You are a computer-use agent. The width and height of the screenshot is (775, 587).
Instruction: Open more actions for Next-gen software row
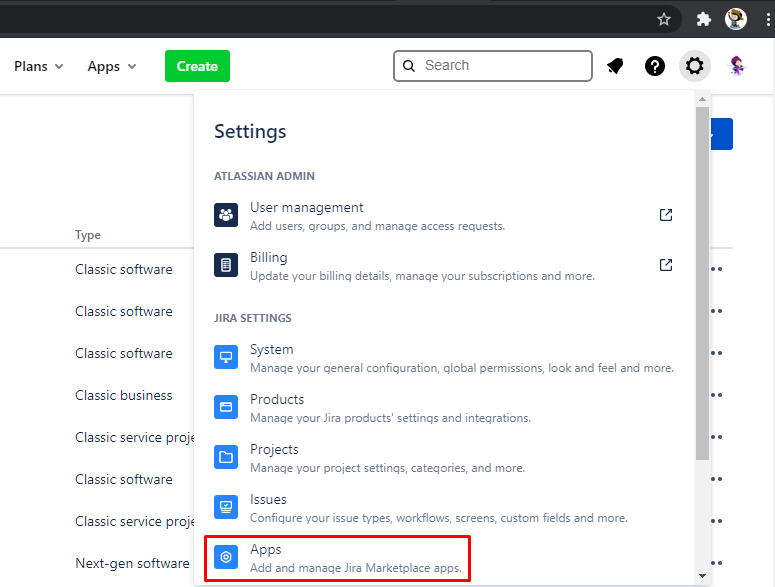tap(717, 563)
